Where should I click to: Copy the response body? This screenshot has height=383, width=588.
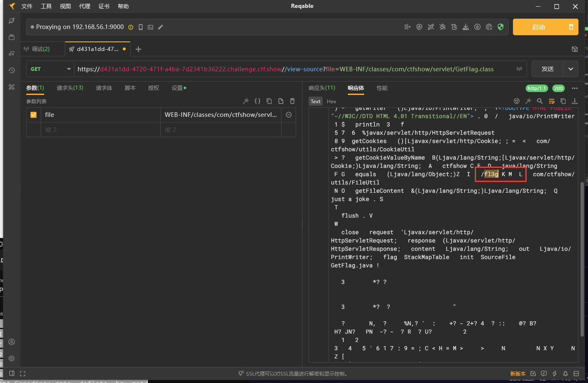pos(563,101)
